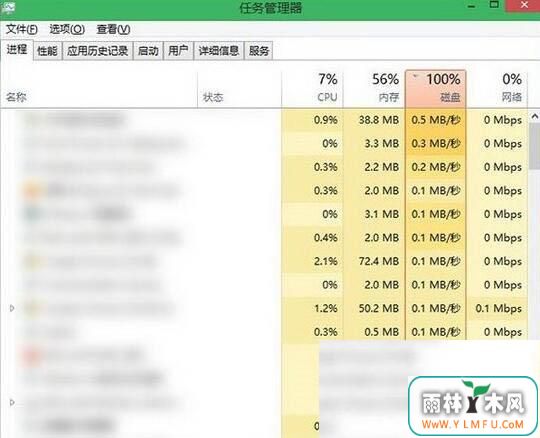Switch to the 应用历史记录 tab
Viewport: 540px width, 438px height.
pos(97,51)
